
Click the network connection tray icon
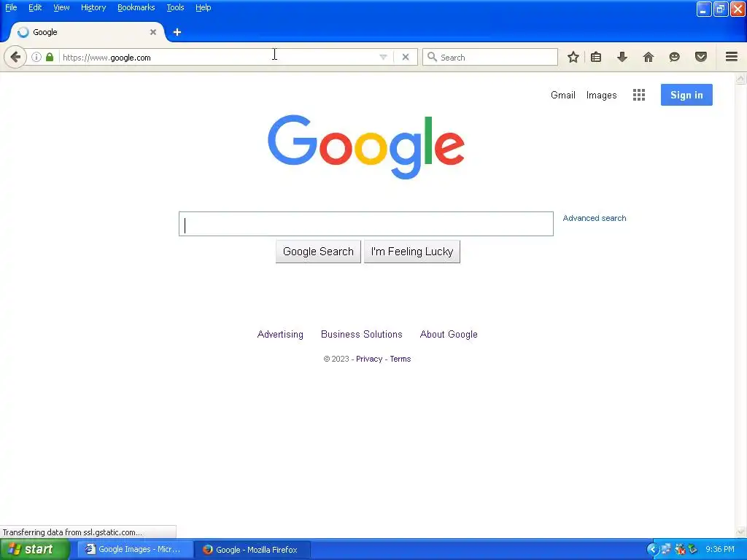point(666,550)
